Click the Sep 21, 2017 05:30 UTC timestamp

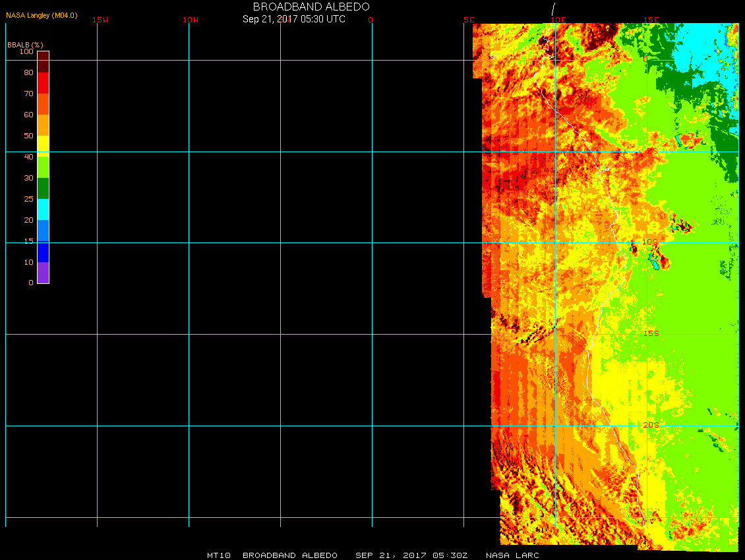click(294, 19)
